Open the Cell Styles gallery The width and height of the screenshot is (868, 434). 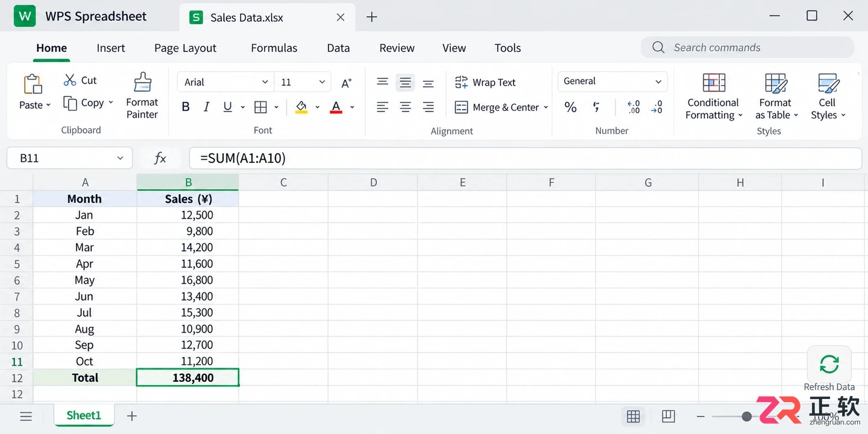828,96
